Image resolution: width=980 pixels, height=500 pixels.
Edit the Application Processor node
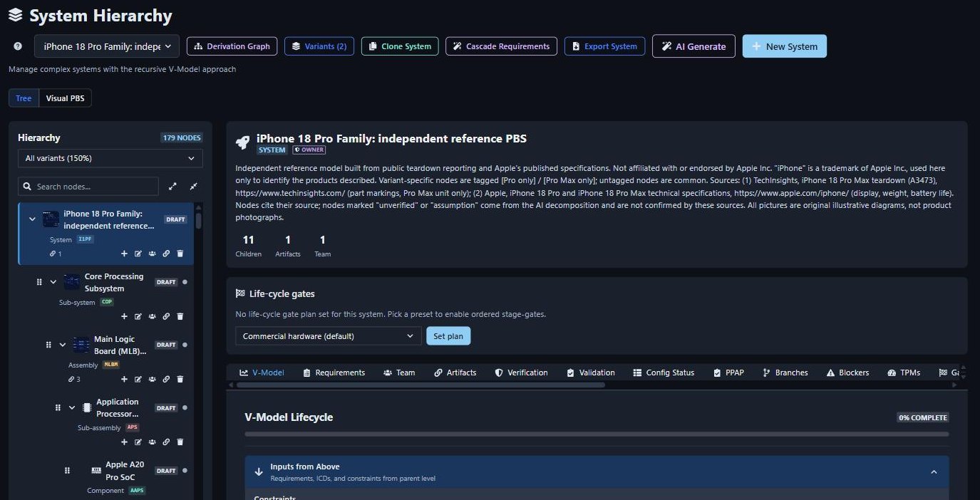click(x=138, y=442)
